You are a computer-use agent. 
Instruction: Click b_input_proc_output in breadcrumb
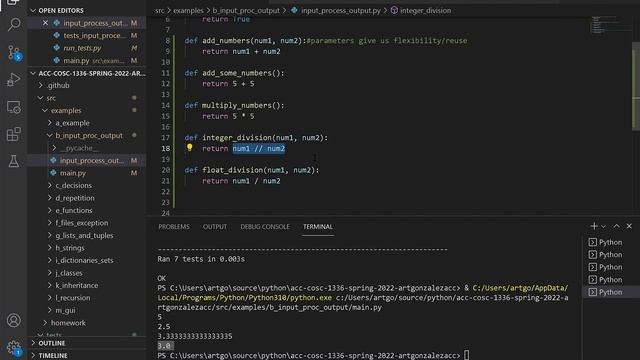[246, 11]
